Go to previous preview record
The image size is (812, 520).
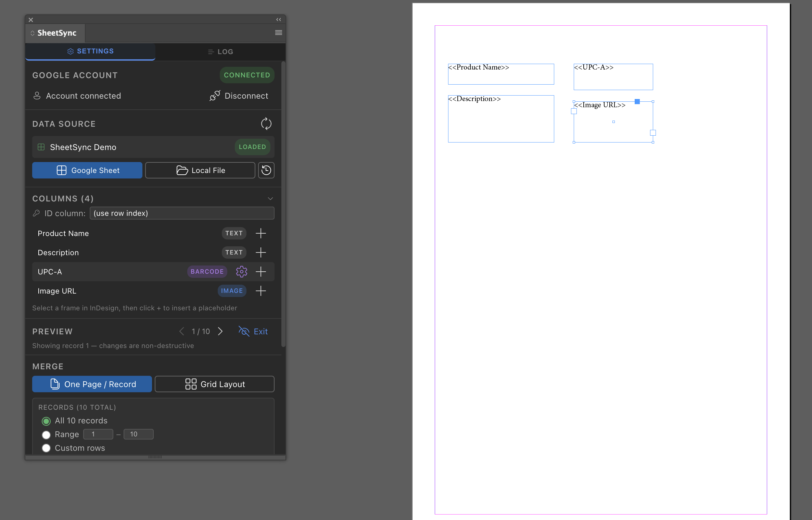tap(182, 331)
